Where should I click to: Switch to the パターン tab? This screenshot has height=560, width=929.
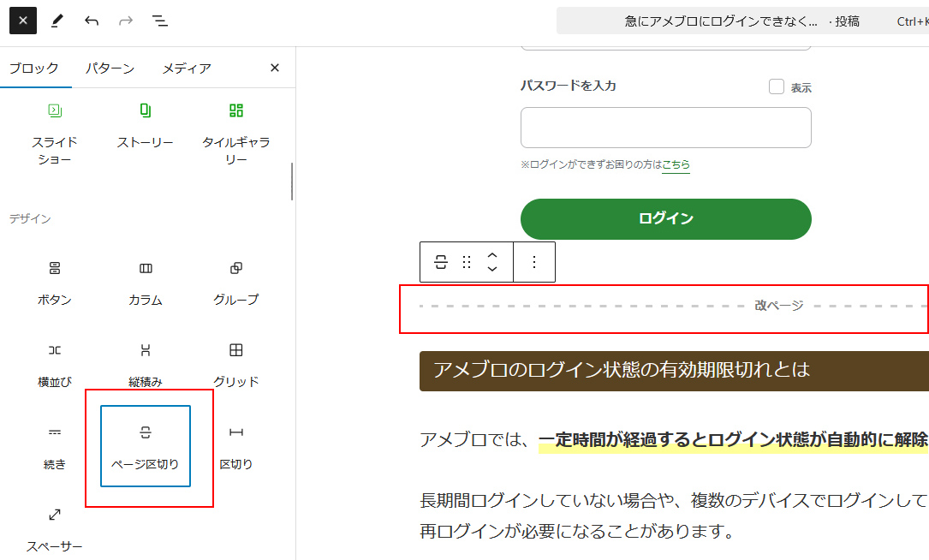(x=110, y=67)
